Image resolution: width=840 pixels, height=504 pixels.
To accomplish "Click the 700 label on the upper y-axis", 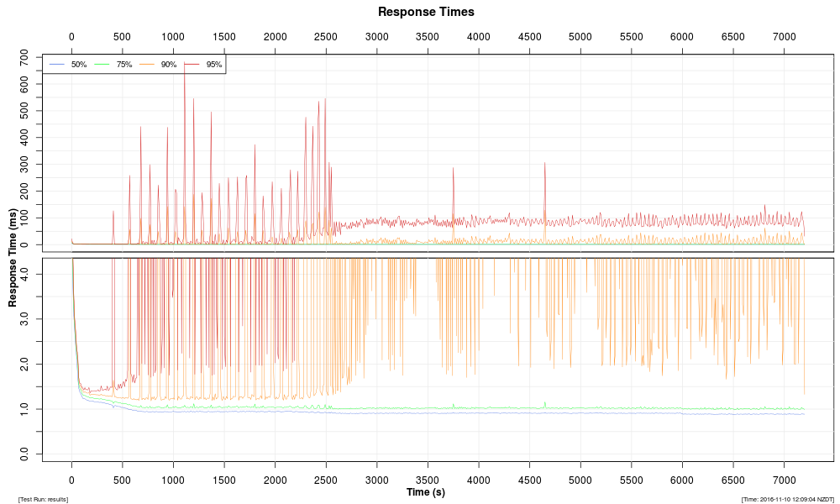I will [x=25, y=57].
